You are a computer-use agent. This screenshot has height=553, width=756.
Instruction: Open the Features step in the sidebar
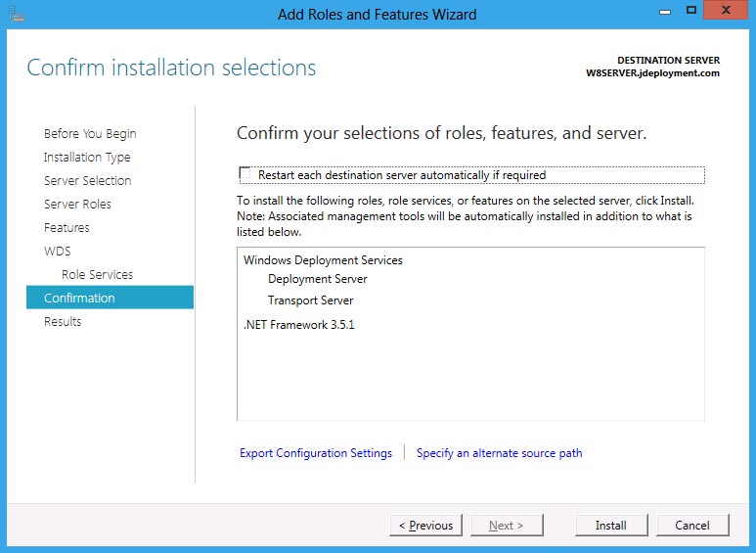(x=67, y=228)
